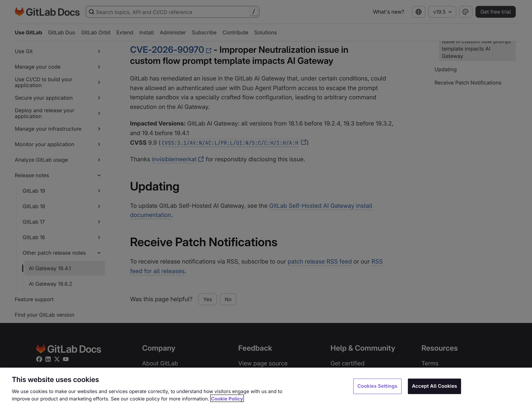
Task: Open the Cookie Policy link
Action: pos(227,398)
